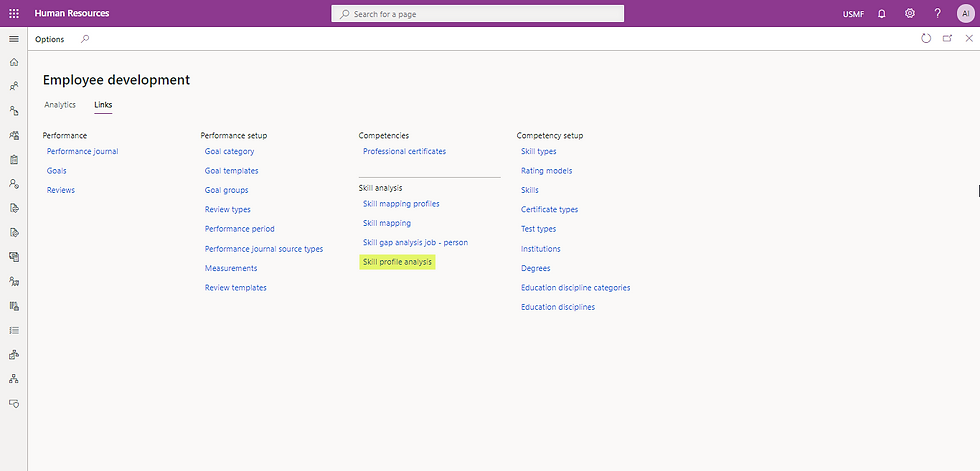Viewport: 980px width, 471px height.
Task: Open the notifications bell
Action: click(x=882, y=13)
